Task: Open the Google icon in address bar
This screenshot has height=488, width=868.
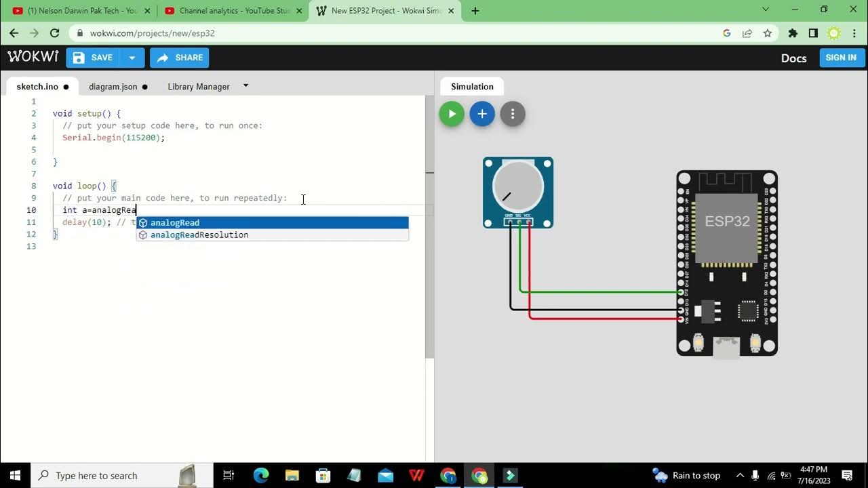Action: [727, 33]
